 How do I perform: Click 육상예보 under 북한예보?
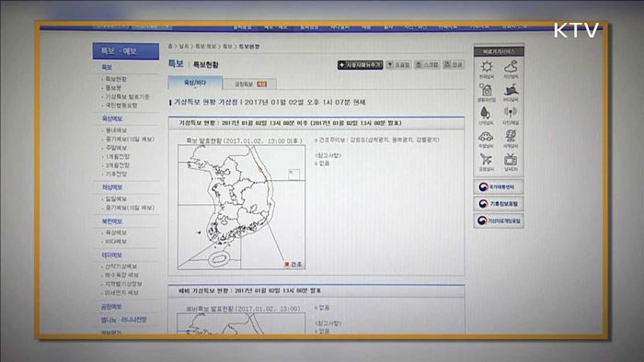(116, 232)
